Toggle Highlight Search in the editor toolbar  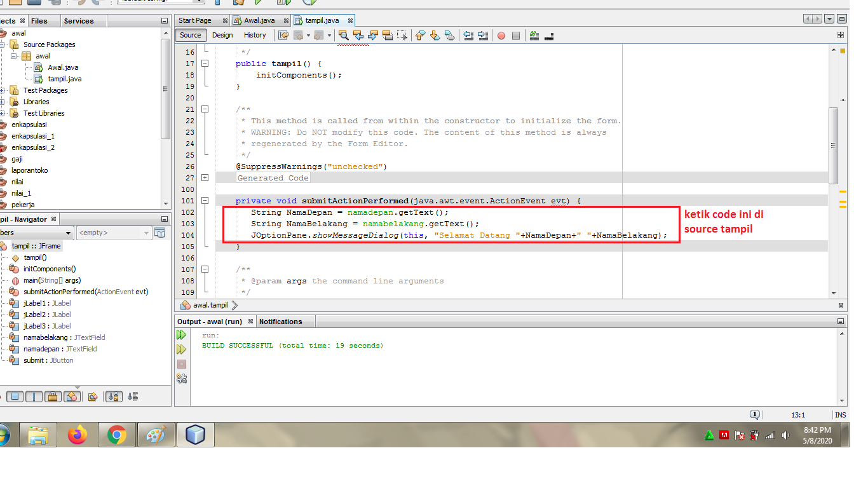pyautogui.click(x=386, y=36)
